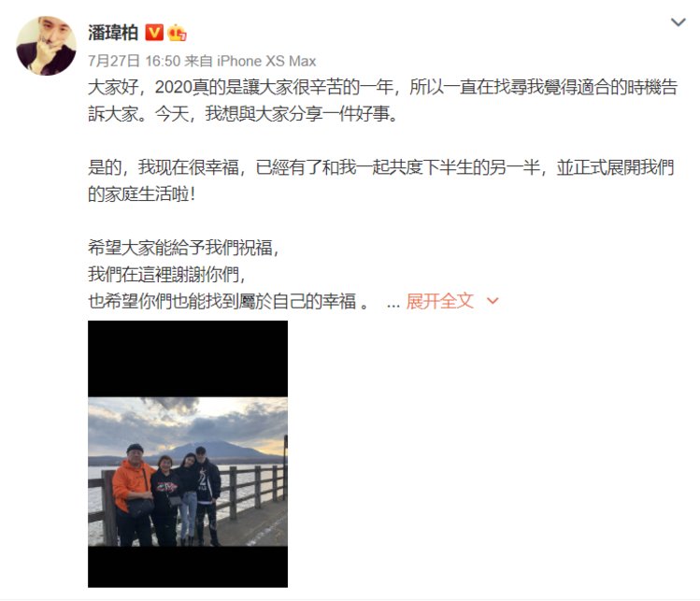
Task: Open the family photo thumbnail
Action: 188,453
